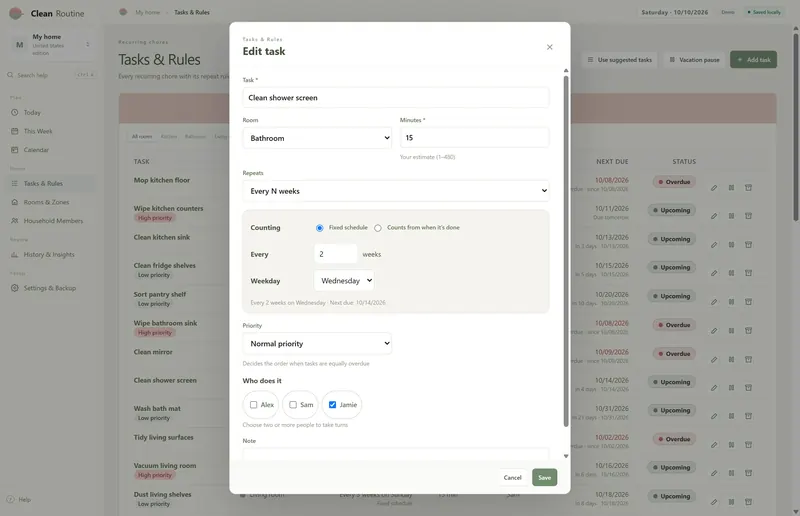Pause the Wipe kitchen counters task

tap(731, 216)
